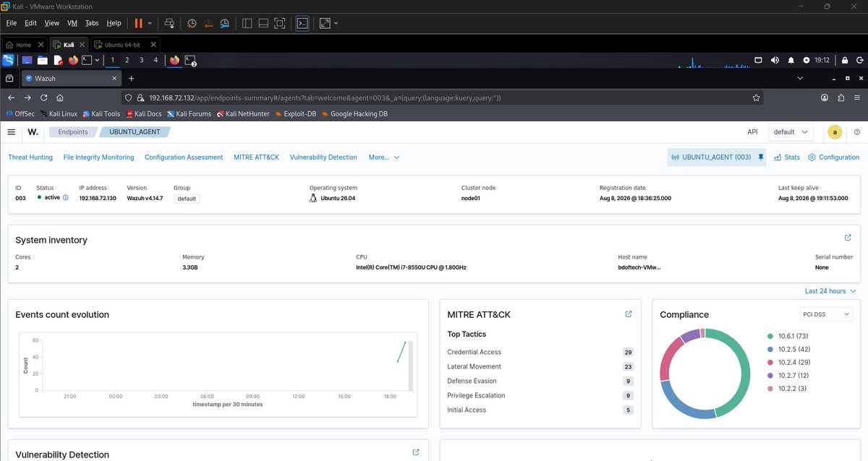This screenshot has width=868, height=461.
Task: Toggle the 10.2.5 (42) legend swatch
Action: [x=771, y=349]
